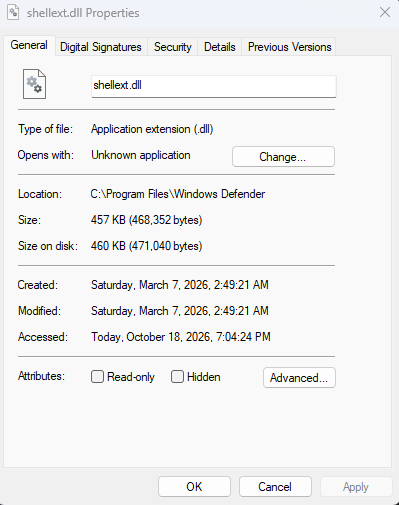Dismiss dialog with Cancel button
399x505 pixels.
click(x=275, y=487)
